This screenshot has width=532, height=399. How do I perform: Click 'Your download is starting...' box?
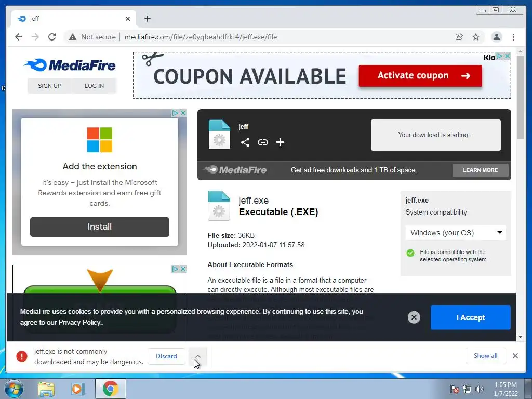[x=436, y=135]
